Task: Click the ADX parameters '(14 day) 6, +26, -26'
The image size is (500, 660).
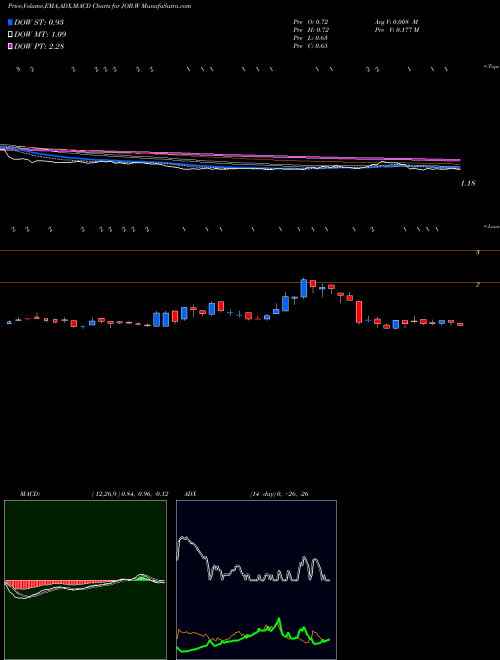Action: coord(279,494)
